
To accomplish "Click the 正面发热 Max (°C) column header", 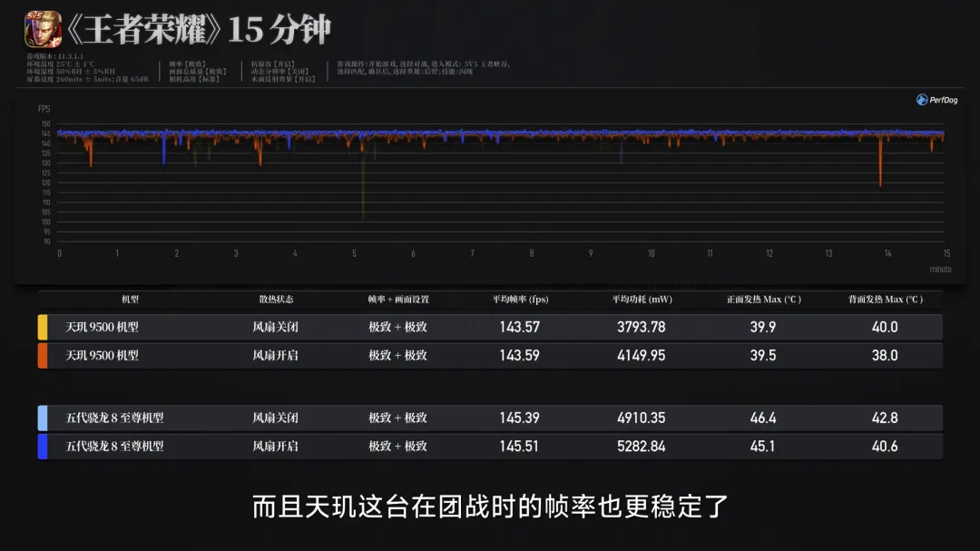I will pyautogui.click(x=764, y=300).
